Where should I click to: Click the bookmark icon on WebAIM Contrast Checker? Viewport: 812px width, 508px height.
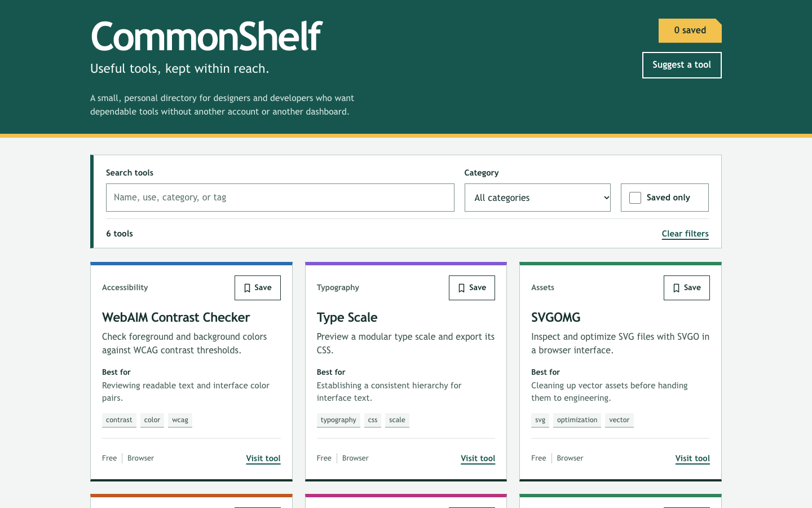point(247,288)
